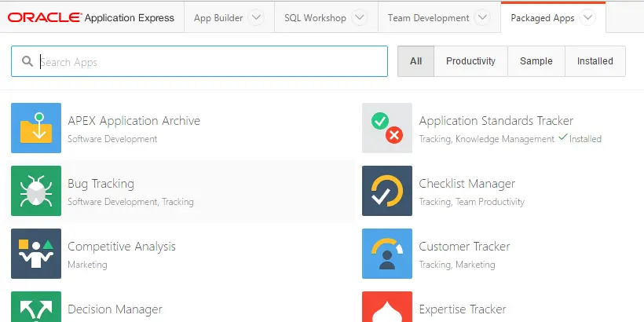Click the green Installed status label

click(580, 138)
